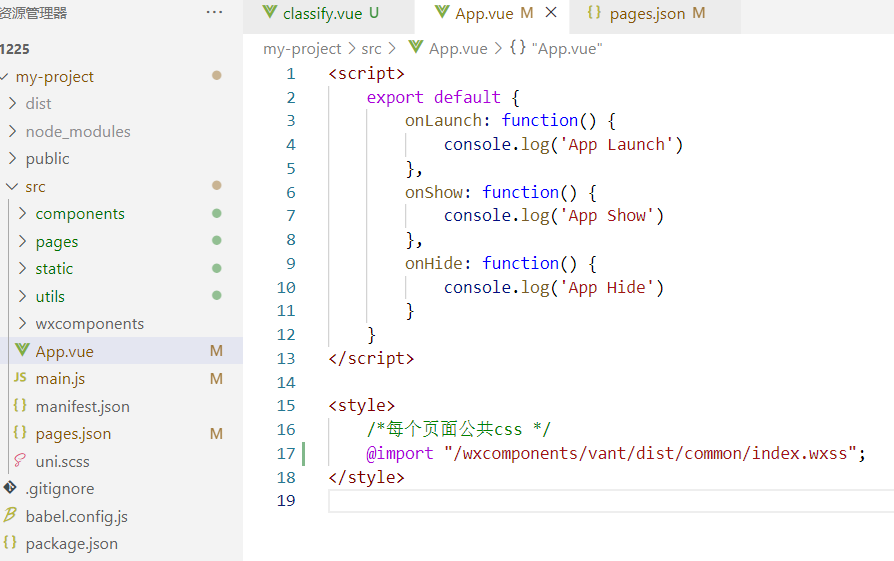Click "App.vue" symbol in breadcrumb
This screenshot has width=894, height=561.
pyautogui.click(x=567, y=49)
